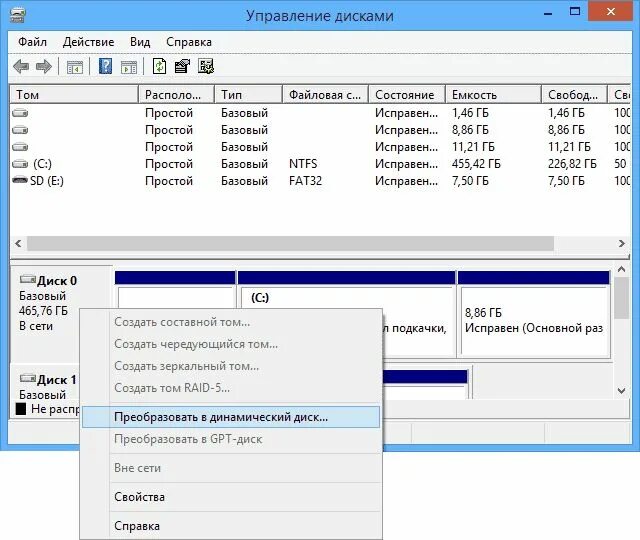Image resolution: width=640 pixels, height=540 pixels.
Task: Click the horizontal scrollbar right arrow
Action: [x=622, y=244]
